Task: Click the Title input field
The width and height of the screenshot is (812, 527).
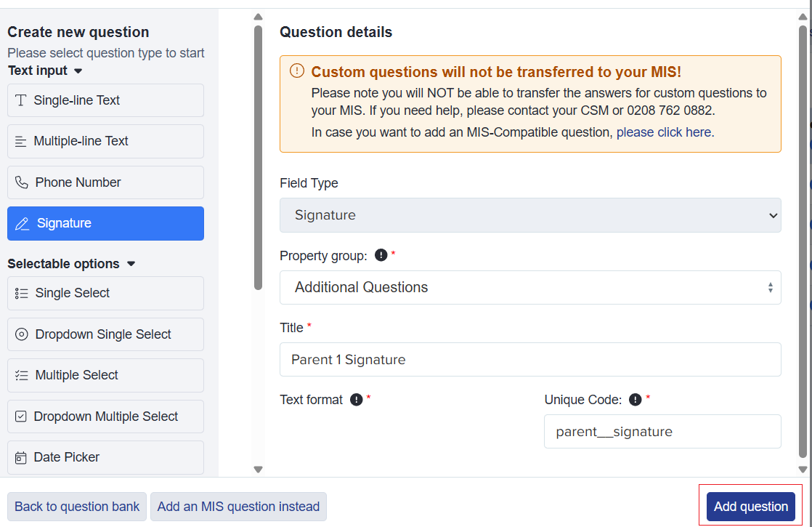Action: [530, 360]
